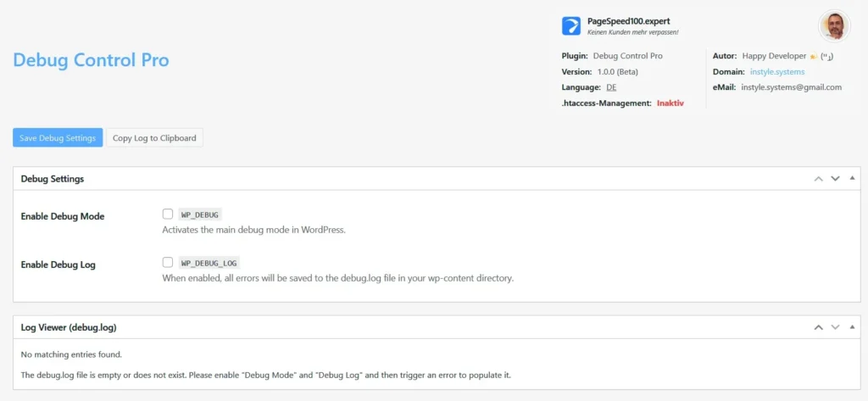Move Log Viewer panel up arrow
This screenshot has height=401, width=868.
818,327
